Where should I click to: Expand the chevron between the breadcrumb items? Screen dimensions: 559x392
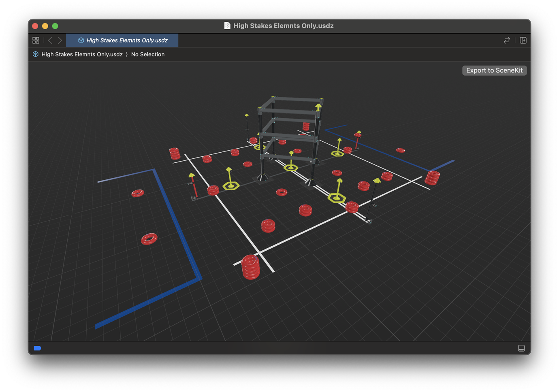[x=127, y=54]
